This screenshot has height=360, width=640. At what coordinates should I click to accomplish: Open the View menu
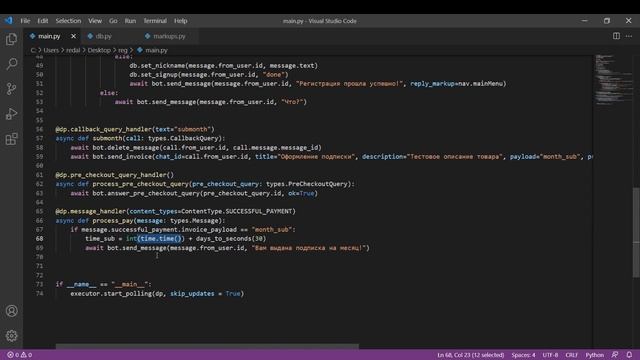[x=95, y=21]
